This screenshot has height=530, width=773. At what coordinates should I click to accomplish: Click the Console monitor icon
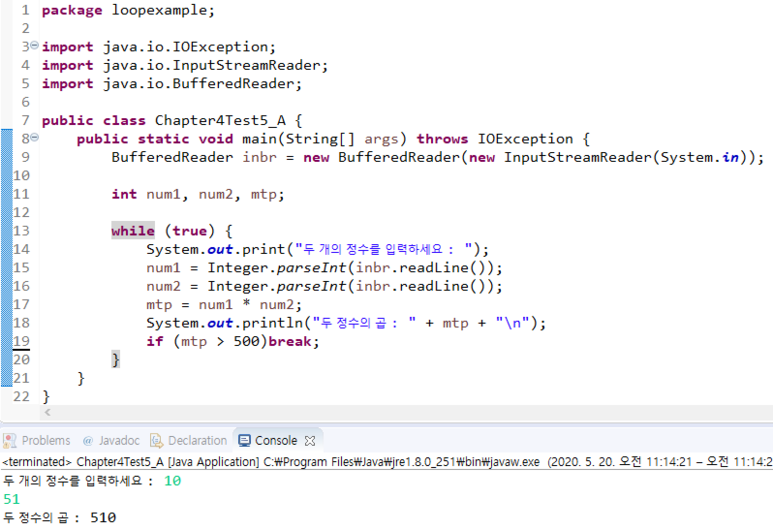(244, 440)
